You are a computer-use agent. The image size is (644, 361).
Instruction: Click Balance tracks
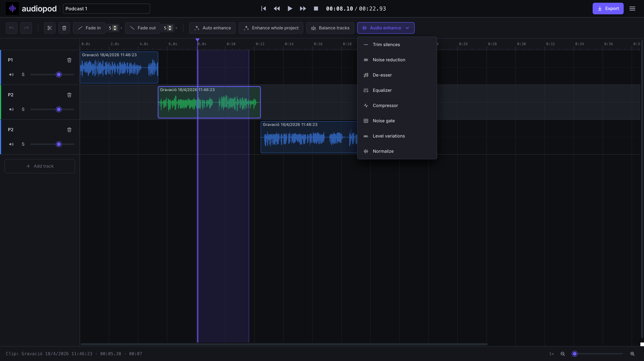click(x=330, y=28)
